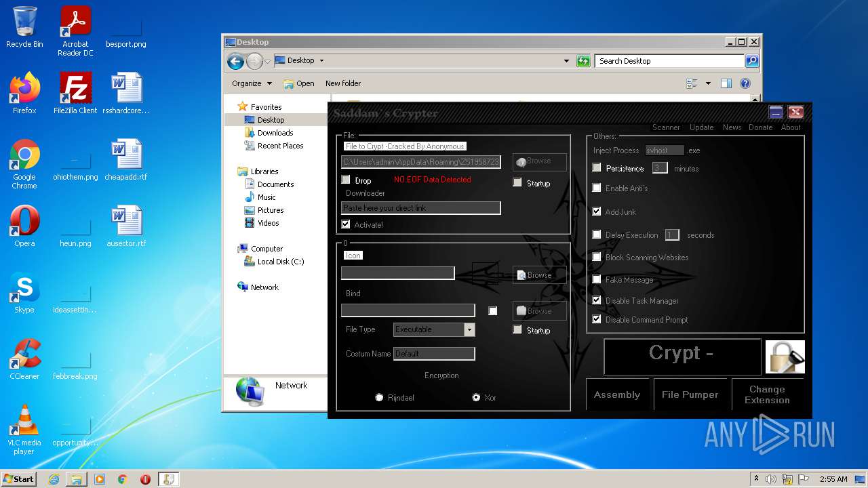Click the Donate menu item
868x488 pixels.
tap(760, 127)
